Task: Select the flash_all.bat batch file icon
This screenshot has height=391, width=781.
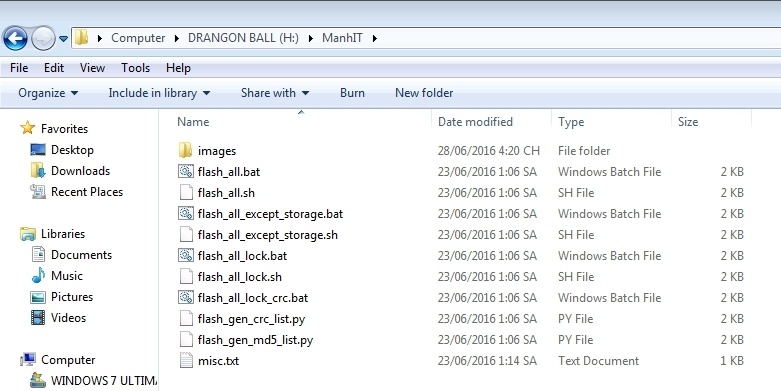Action: pos(186,171)
